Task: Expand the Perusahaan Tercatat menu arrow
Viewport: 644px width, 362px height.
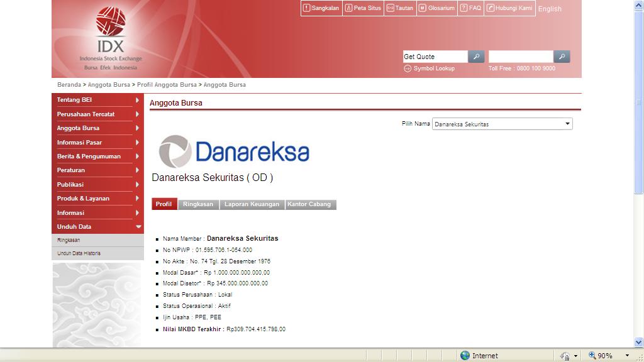Action: click(x=137, y=114)
